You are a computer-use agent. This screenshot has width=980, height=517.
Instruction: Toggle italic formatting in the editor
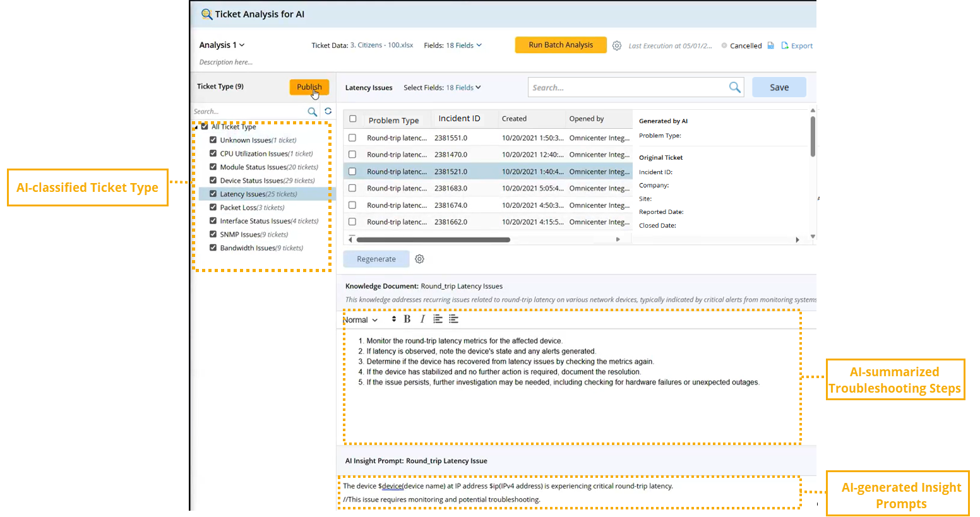422,319
